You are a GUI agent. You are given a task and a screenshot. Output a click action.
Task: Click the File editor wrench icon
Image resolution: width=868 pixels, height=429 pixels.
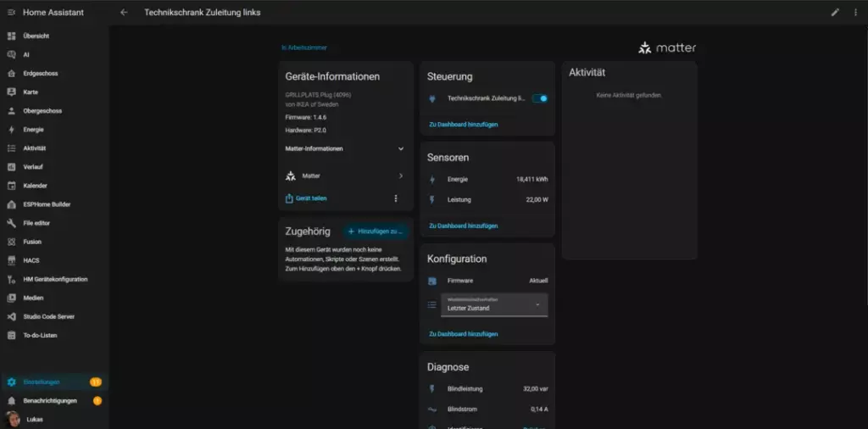[11, 223]
